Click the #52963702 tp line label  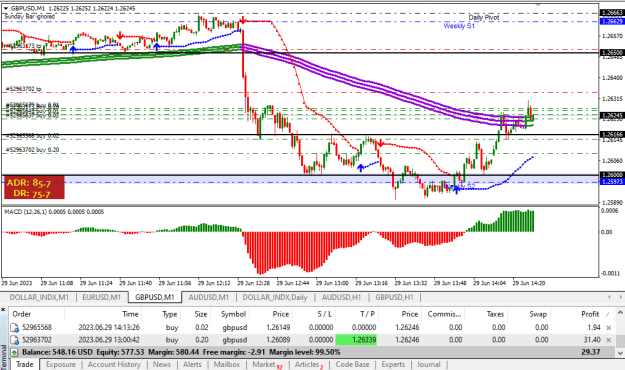pyautogui.click(x=24, y=89)
